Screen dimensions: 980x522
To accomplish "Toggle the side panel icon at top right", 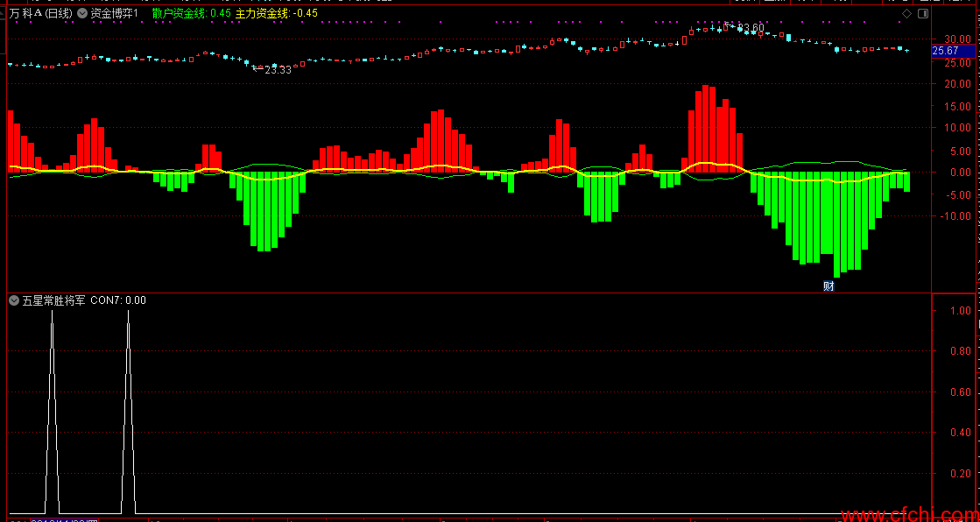I will [x=923, y=13].
